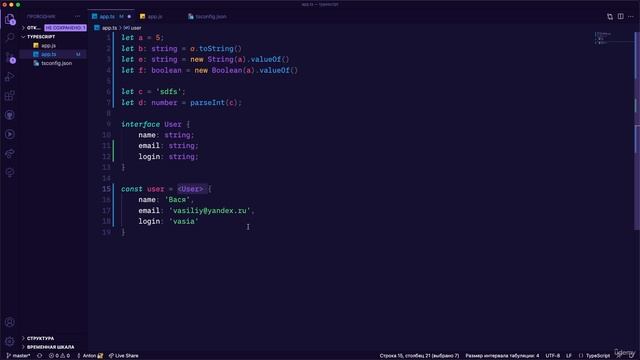Click the 'vasia' login string on line 18
Screen dimensions: 640x360
(183, 221)
